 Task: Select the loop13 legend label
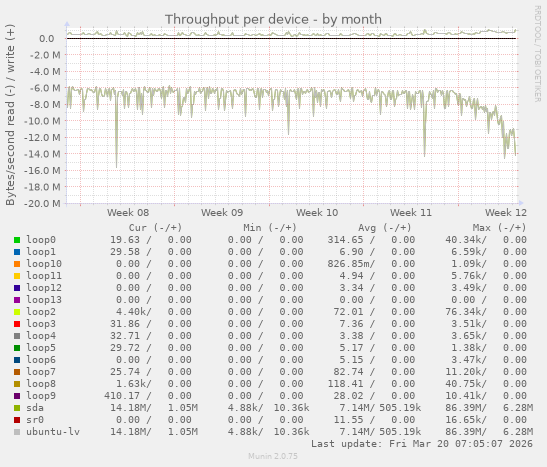coord(44,300)
